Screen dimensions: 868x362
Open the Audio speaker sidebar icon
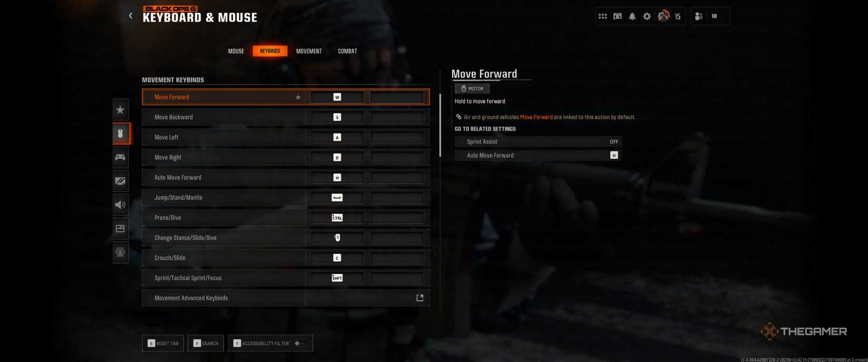pos(120,205)
